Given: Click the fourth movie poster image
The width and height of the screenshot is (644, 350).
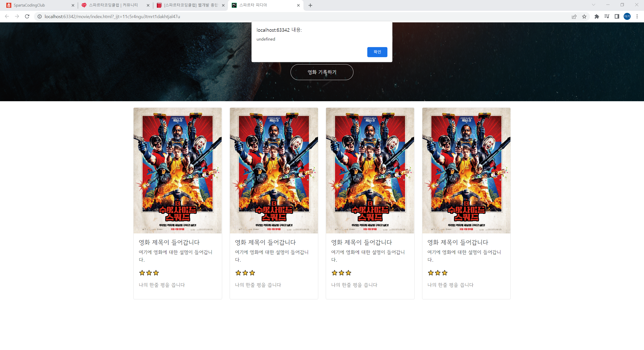Looking at the screenshot, I should coord(466,170).
